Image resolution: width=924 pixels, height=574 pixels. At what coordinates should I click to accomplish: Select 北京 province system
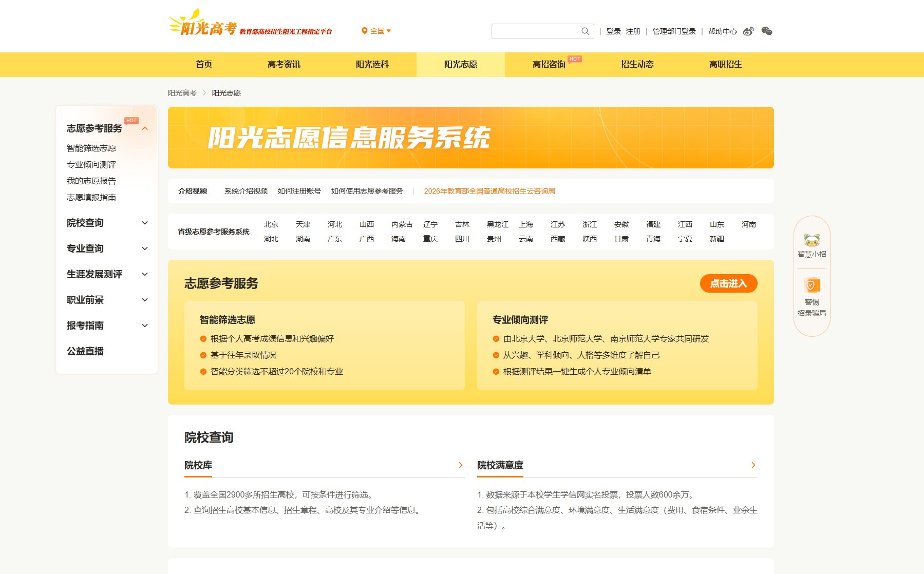pyautogui.click(x=271, y=224)
